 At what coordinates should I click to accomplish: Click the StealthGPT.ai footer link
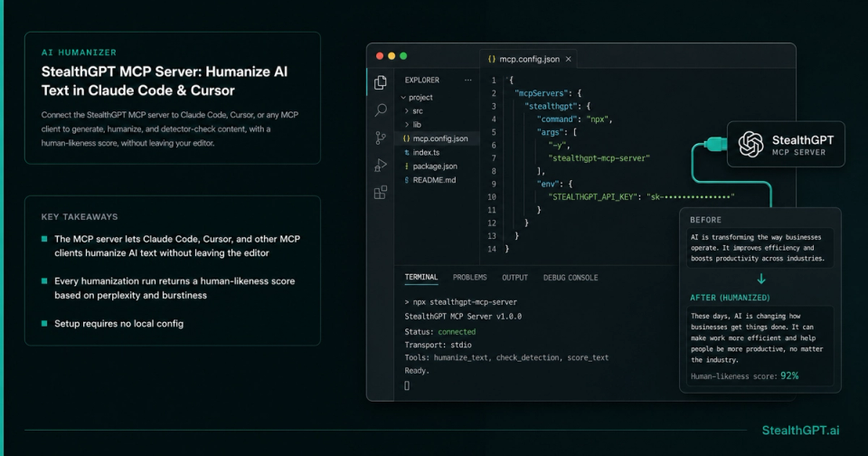pos(800,431)
